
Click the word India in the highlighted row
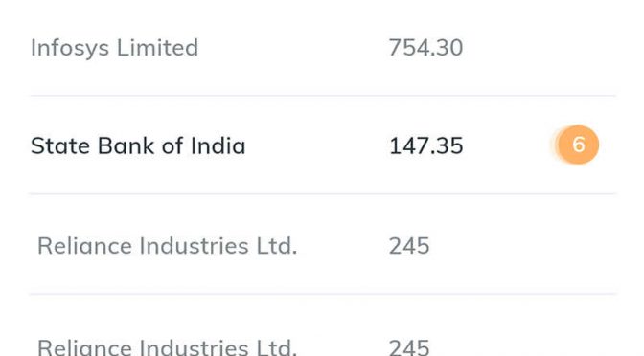tap(218, 145)
